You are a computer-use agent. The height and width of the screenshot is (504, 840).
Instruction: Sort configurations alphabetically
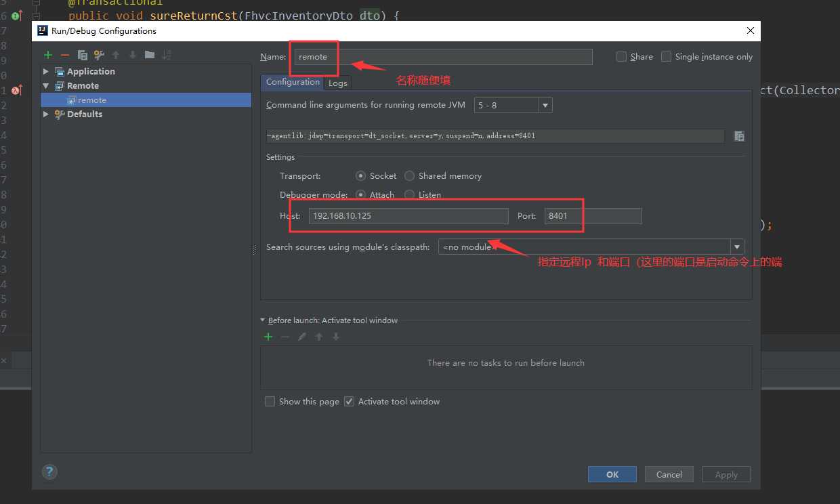167,55
